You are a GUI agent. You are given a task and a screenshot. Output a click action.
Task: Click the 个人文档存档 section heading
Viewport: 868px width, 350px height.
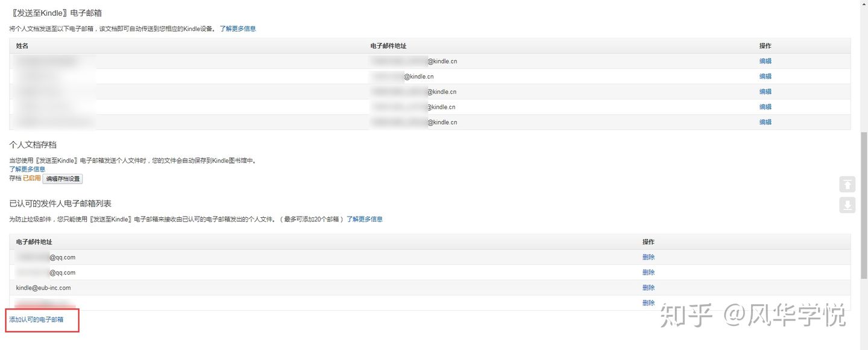33,145
